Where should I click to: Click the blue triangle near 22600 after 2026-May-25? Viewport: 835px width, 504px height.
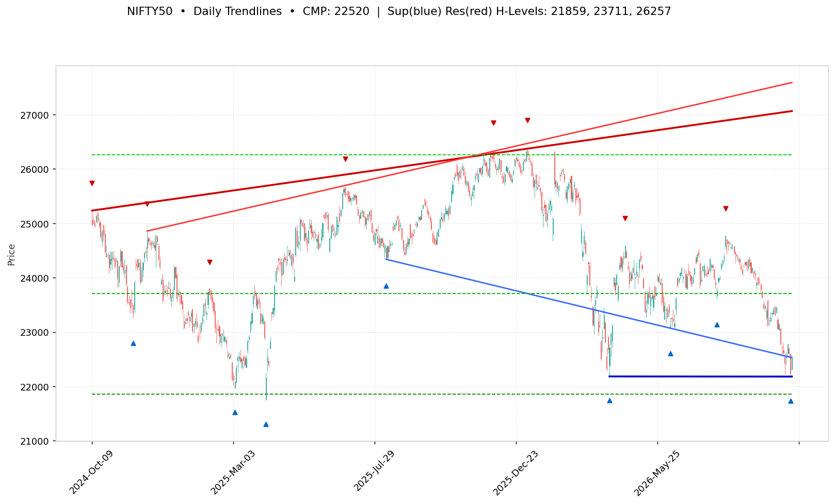[x=670, y=353]
